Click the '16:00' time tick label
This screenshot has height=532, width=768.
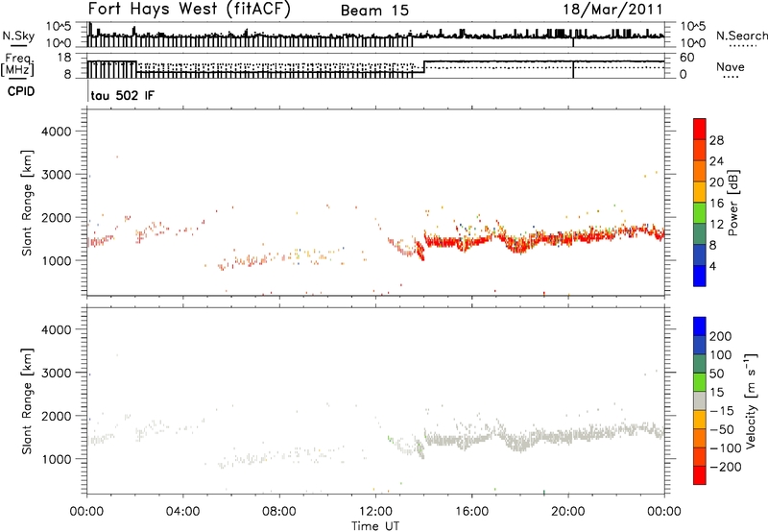(x=471, y=512)
